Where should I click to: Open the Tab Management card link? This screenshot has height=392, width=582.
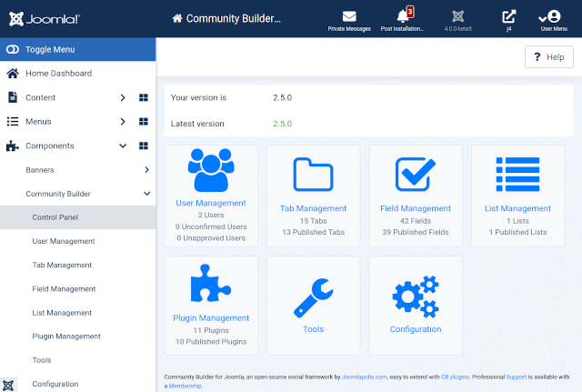click(313, 208)
